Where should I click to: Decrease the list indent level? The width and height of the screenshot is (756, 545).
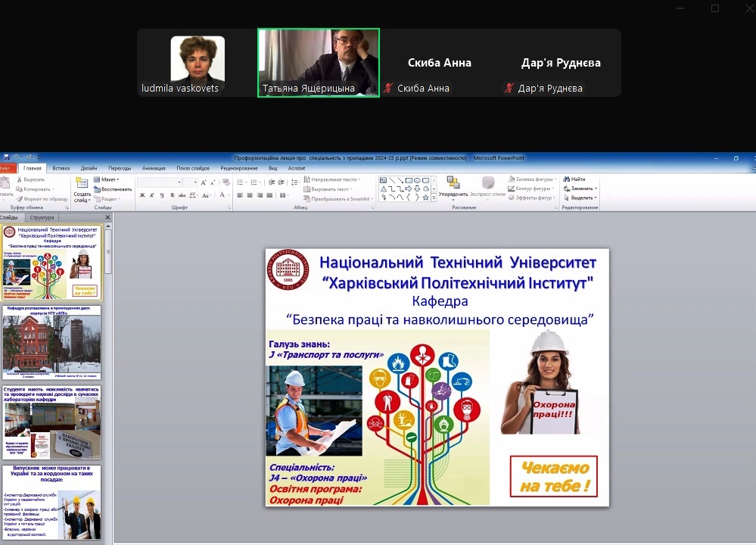(x=272, y=182)
